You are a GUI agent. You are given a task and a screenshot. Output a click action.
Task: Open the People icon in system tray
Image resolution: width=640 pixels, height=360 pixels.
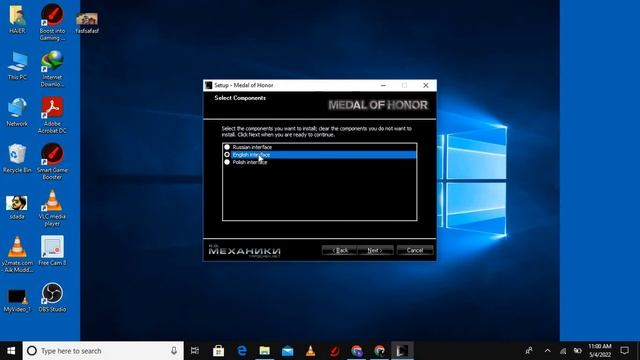coord(529,351)
